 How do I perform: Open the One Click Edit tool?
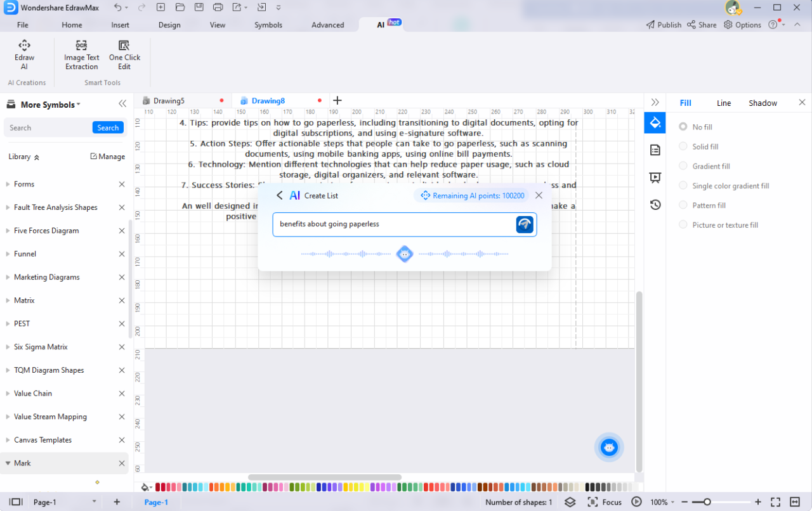124,54
